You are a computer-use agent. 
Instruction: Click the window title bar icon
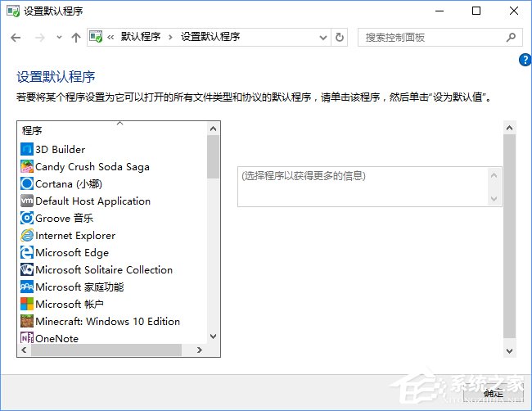point(13,11)
